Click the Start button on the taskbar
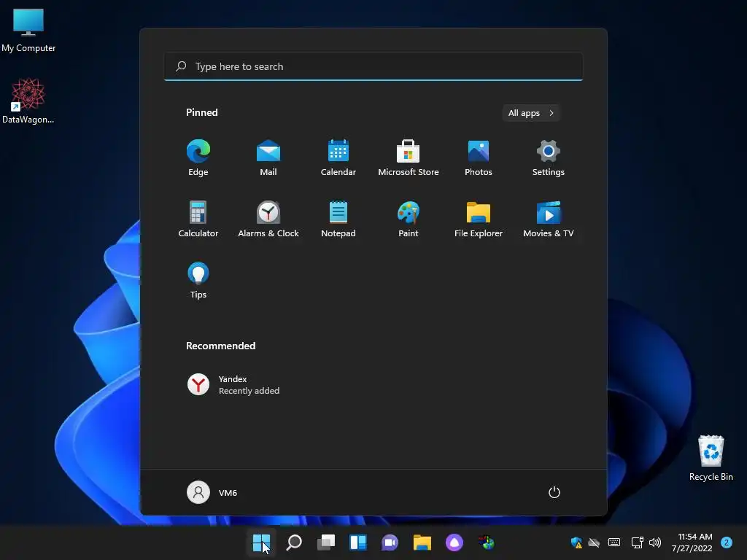Viewport: 747px width, 560px height. 262,542
